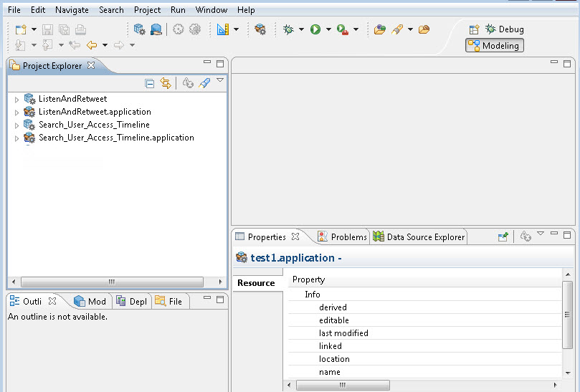Expand the ListenAndRetweet project node
This screenshot has height=392, width=580.
click(x=17, y=100)
